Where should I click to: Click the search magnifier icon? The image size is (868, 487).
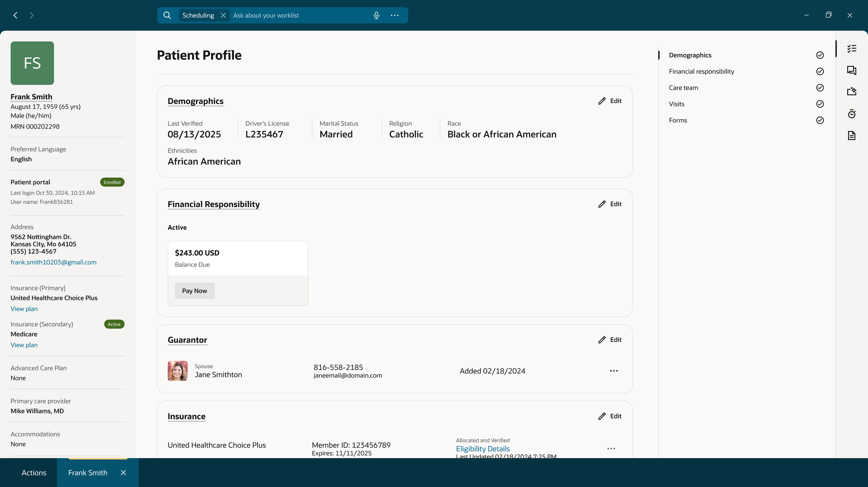click(167, 15)
